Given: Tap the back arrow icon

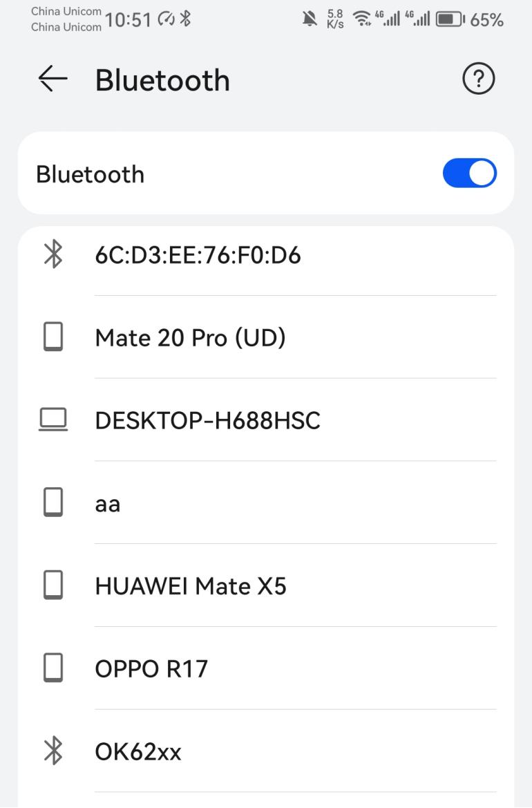Looking at the screenshot, I should [53, 79].
